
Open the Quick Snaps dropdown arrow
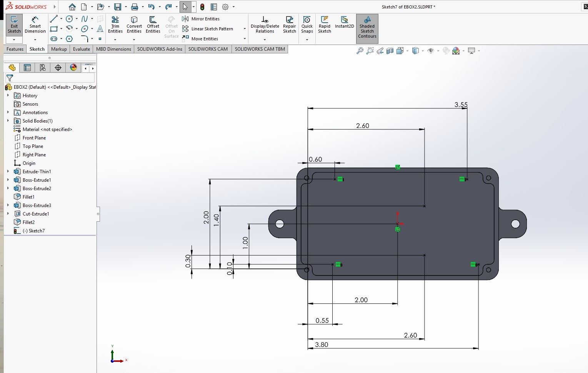(307, 40)
